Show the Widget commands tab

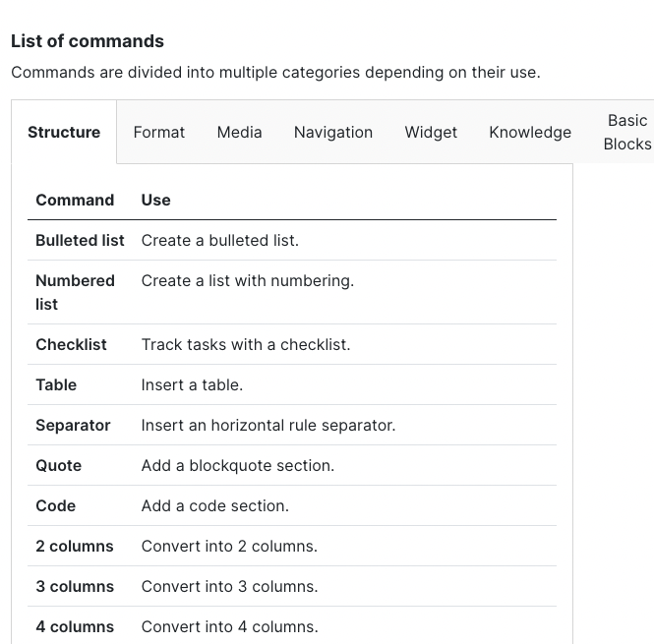click(x=431, y=132)
